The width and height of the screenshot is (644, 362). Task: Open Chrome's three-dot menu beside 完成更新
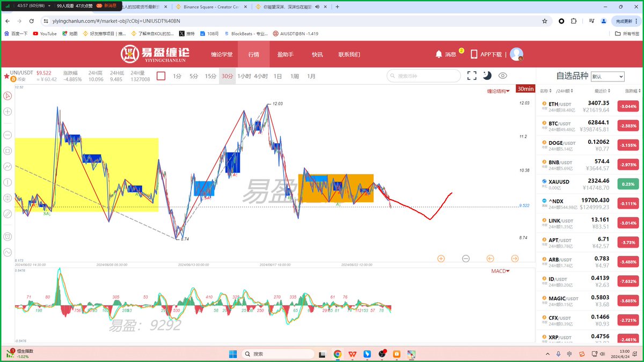point(636,21)
